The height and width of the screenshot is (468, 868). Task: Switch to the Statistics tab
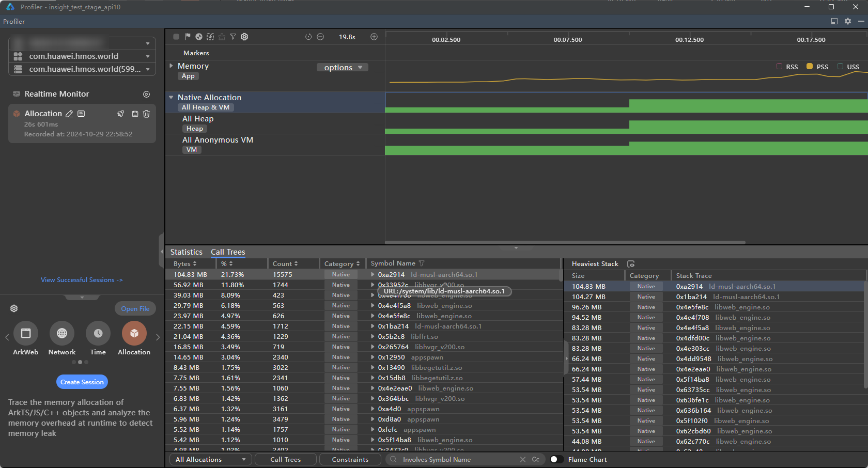pyautogui.click(x=186, y=252)
